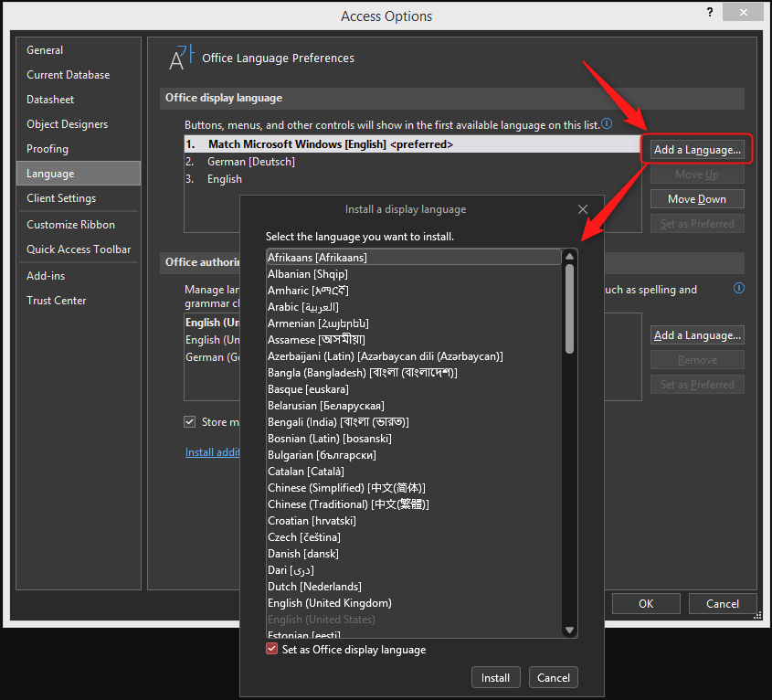Close the Install a display language dialog

583,209
